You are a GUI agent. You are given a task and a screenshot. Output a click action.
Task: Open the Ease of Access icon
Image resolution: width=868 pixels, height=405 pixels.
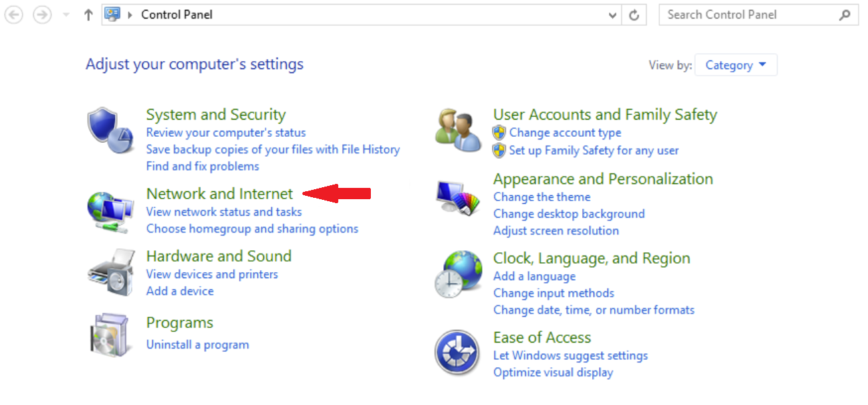457,353
